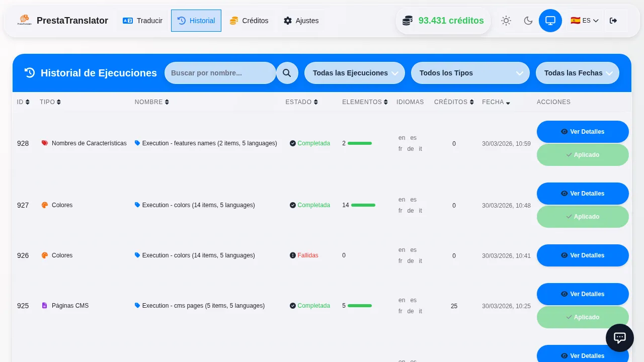Select system theme monitor toggle
The width and height of the screenshot is (644, 362).
(x=550, y=21)
